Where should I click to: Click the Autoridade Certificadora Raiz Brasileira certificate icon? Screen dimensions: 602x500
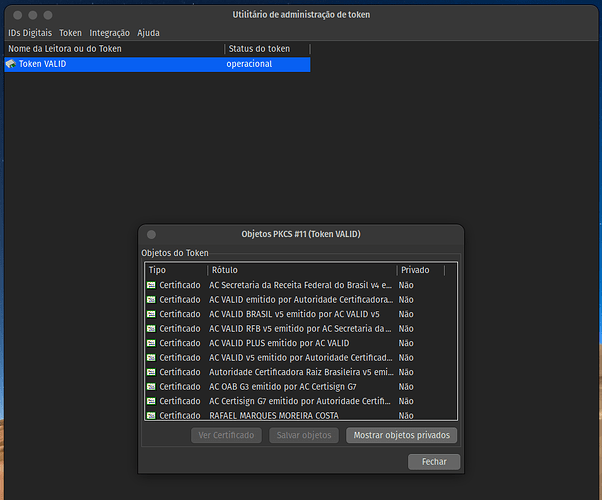click(x=151, y=372)
